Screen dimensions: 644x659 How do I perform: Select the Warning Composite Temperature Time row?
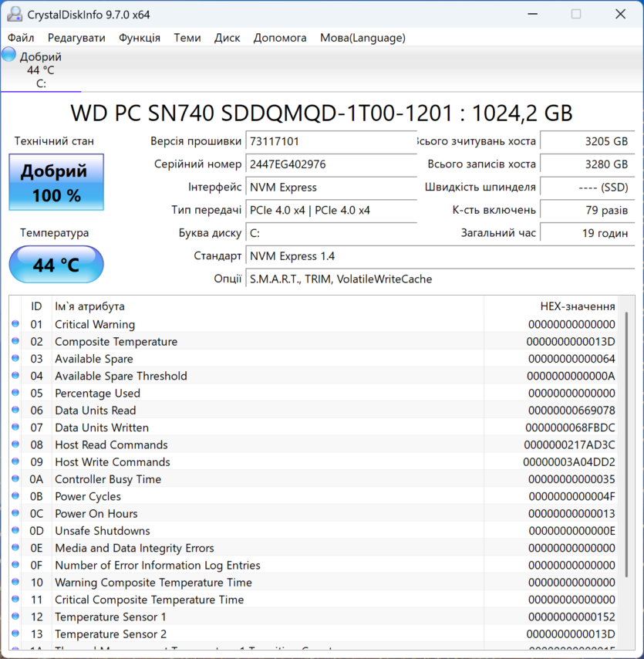pyautogui.click(x=313, y=583)
